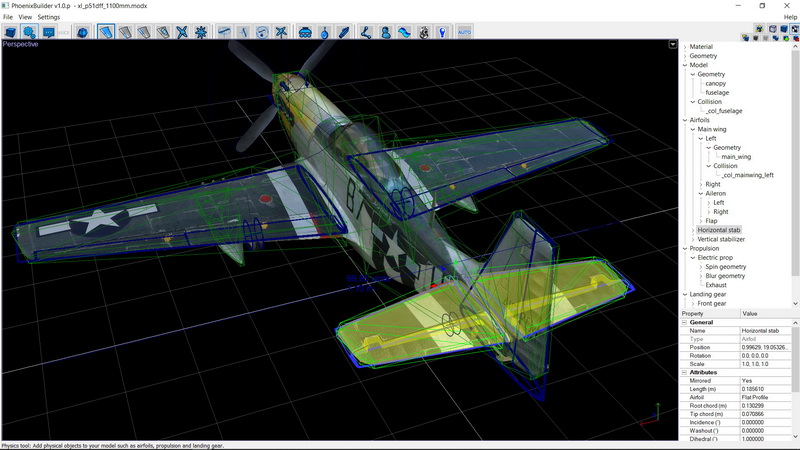Click the AUTO toolbar button
This screenshot has width=800, height=450.
pyautogui.click(x=464, y=32)
